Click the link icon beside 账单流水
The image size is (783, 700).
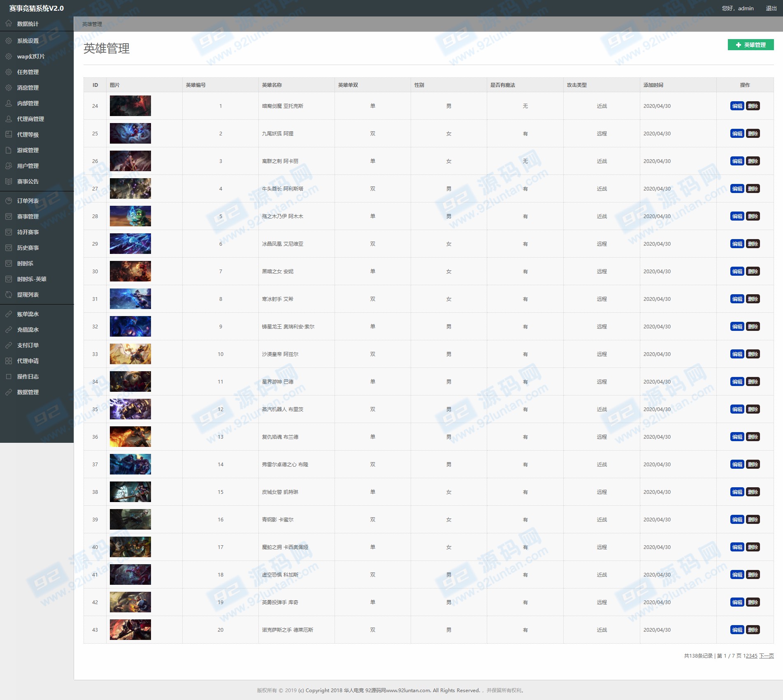[9, 314]
